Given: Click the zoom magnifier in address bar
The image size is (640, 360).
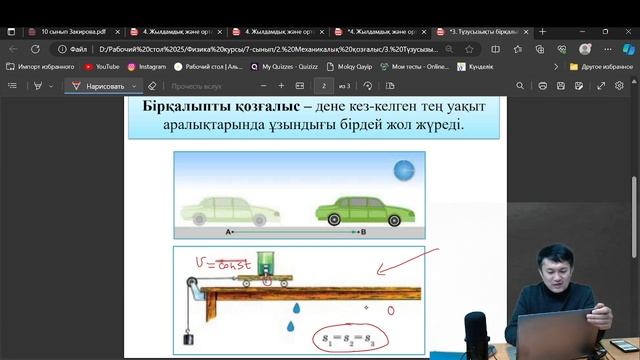Looking at the screenshot, I should coord(449,49).
